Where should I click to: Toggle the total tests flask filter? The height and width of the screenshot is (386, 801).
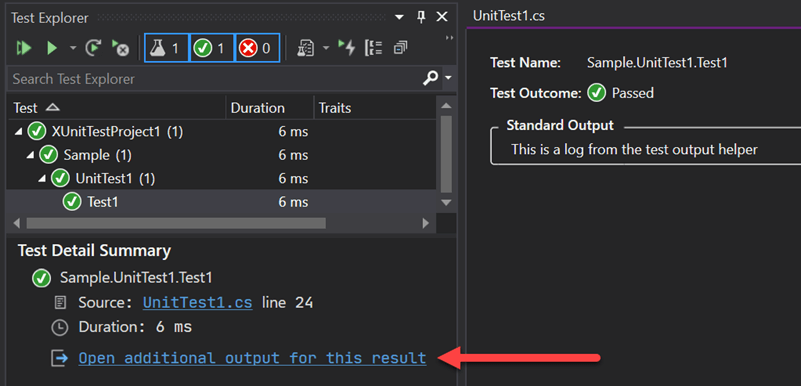167,49
